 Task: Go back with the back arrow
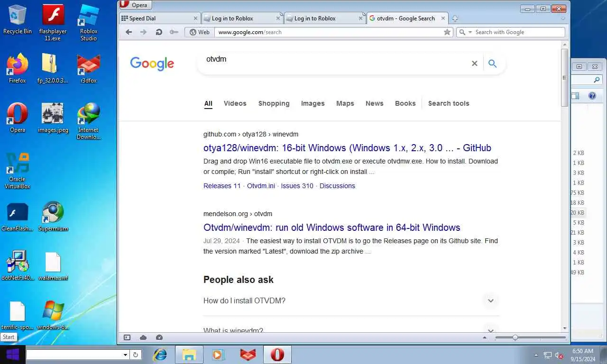point(129,32)
